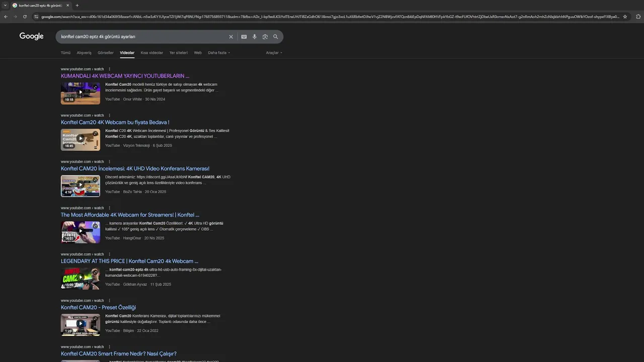
Task: Open a new browser tab
Action: click(77, 6)
